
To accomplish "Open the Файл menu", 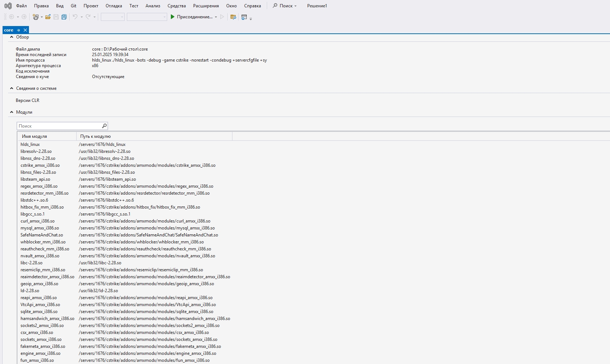I will 22,6.
